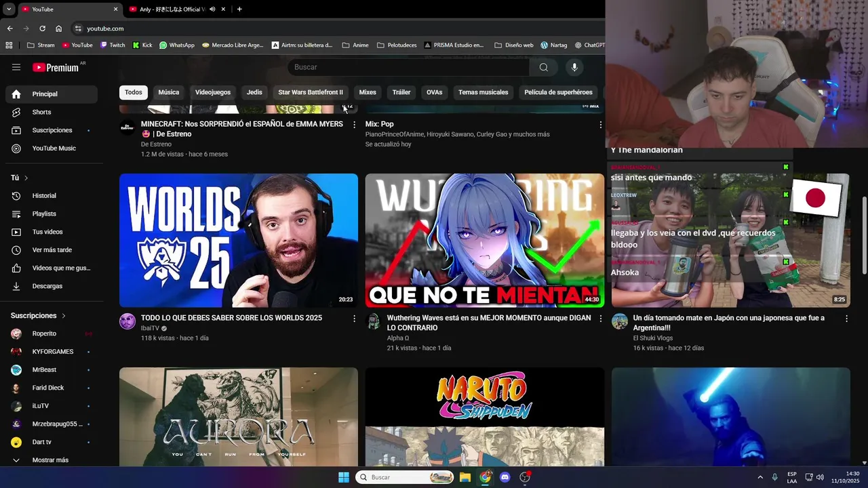
Task: Open Ver más tarde list
Action: 52,250
